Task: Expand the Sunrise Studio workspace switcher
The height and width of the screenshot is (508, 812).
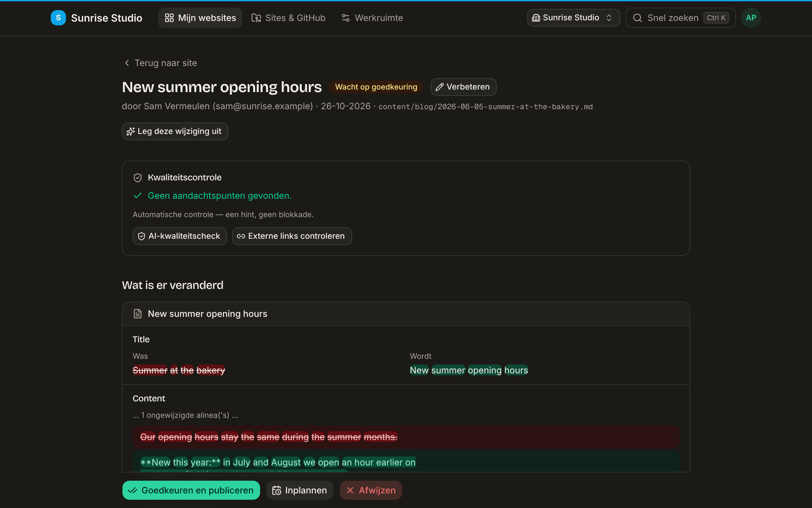Action: (x=573, y=18)
